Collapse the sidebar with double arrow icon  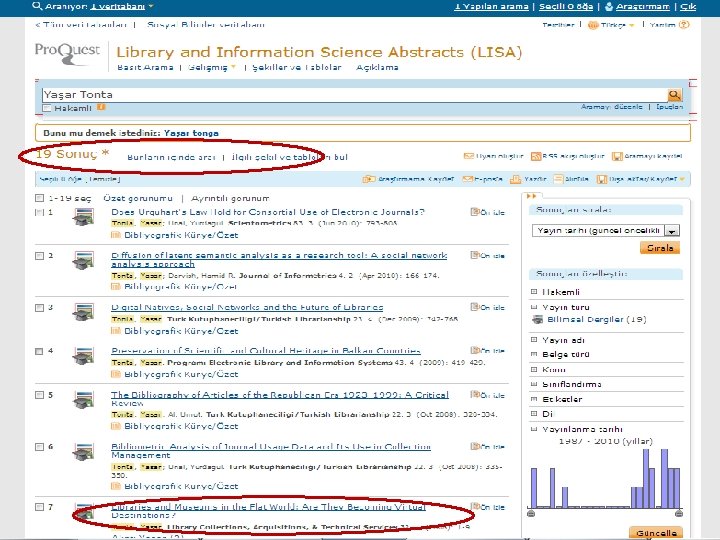click(x=531, y=196)
